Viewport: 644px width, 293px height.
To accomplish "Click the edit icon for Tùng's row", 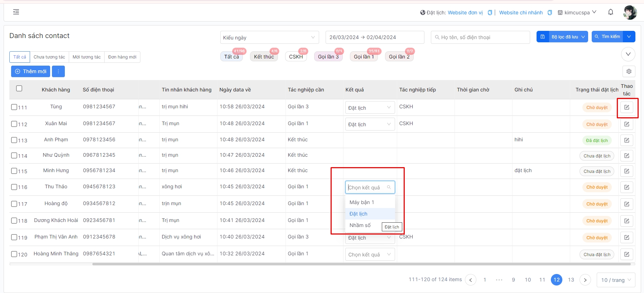I will [x=626, y=107].
